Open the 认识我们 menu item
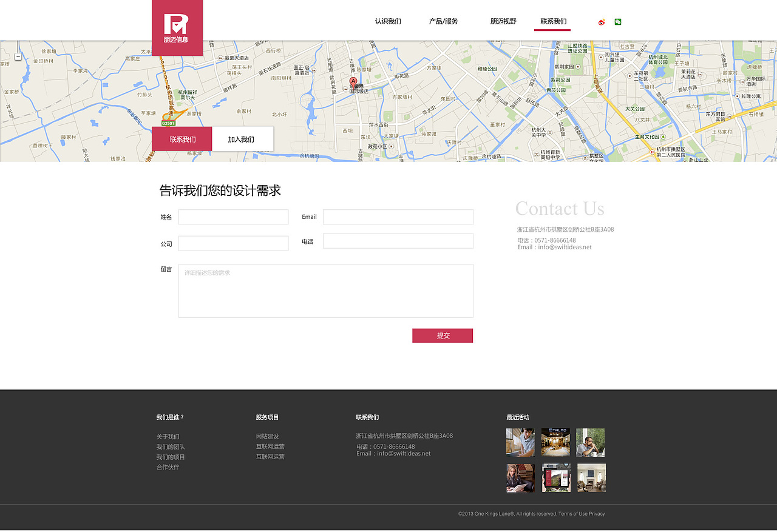777x532 pixels. [388, 21]
